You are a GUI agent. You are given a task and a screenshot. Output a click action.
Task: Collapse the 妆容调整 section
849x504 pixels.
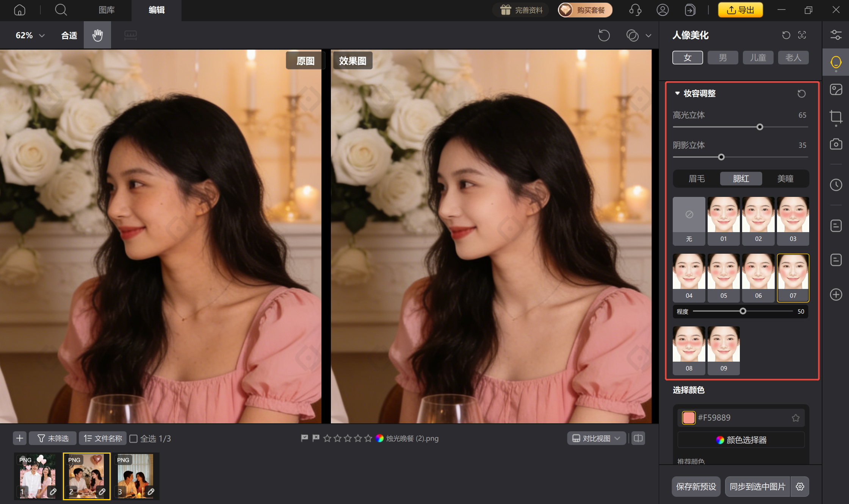pyautogui.click(x=677, y=93)
